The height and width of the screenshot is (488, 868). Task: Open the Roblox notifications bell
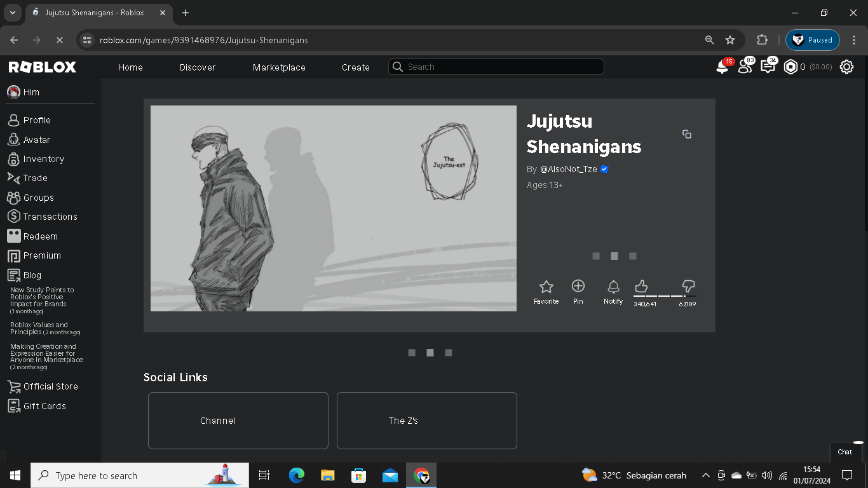click(722, 67)
